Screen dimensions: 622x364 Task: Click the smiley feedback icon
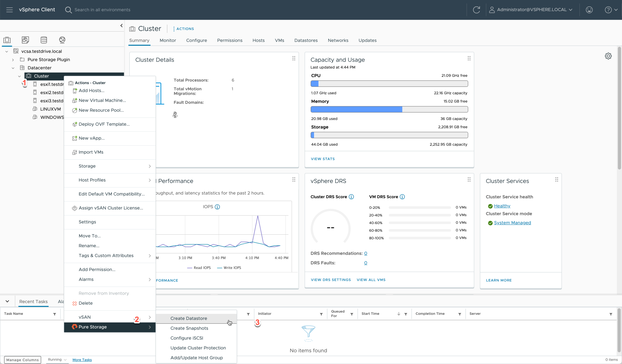pos(589,10)
